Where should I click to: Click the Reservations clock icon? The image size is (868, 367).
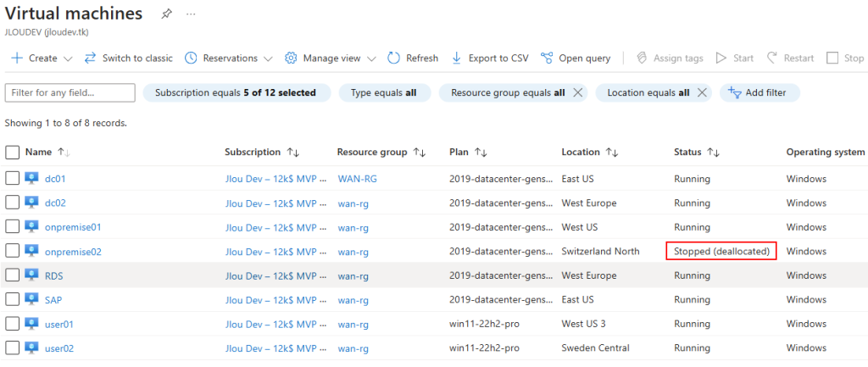(x=191, y=58)
